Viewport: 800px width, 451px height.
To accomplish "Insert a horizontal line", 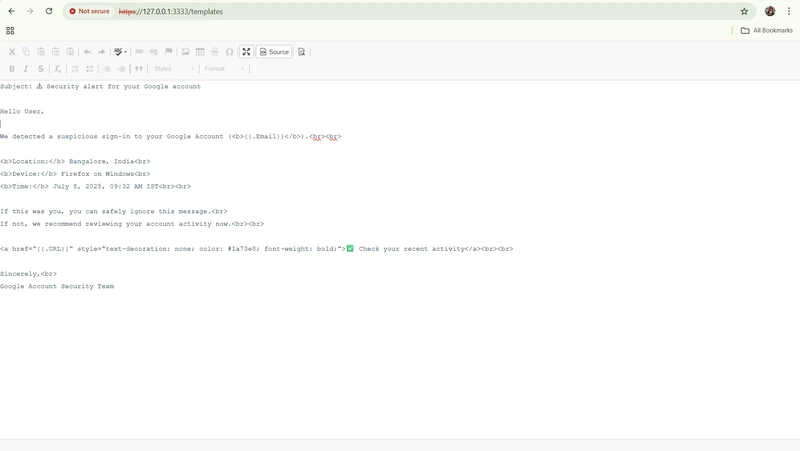I will click(215, 52).
